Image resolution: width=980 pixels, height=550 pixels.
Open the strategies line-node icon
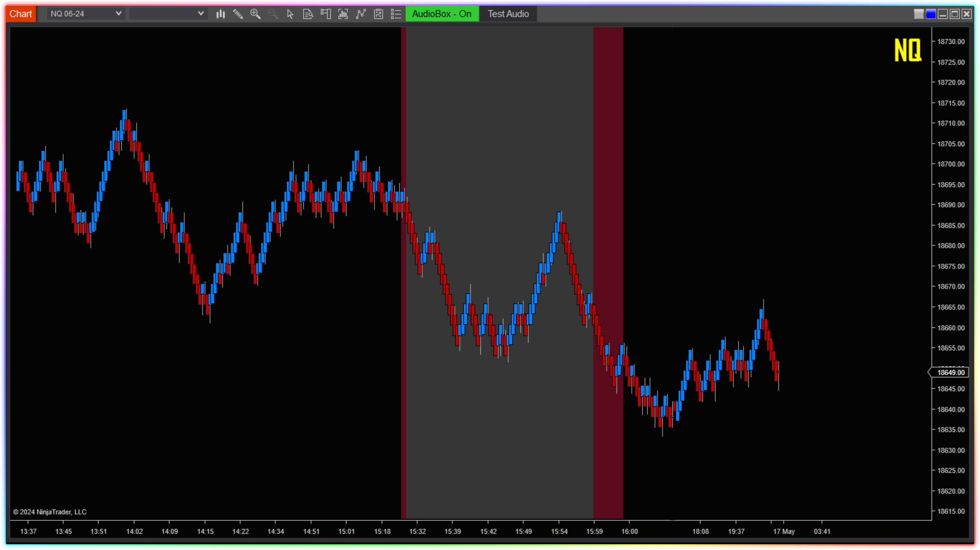tap(361, 14)
